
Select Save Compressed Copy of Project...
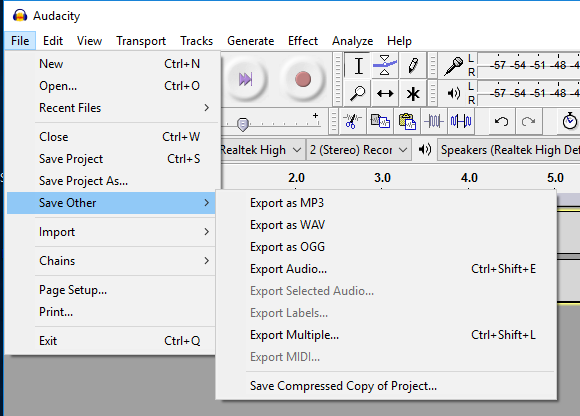pos(386,386)
